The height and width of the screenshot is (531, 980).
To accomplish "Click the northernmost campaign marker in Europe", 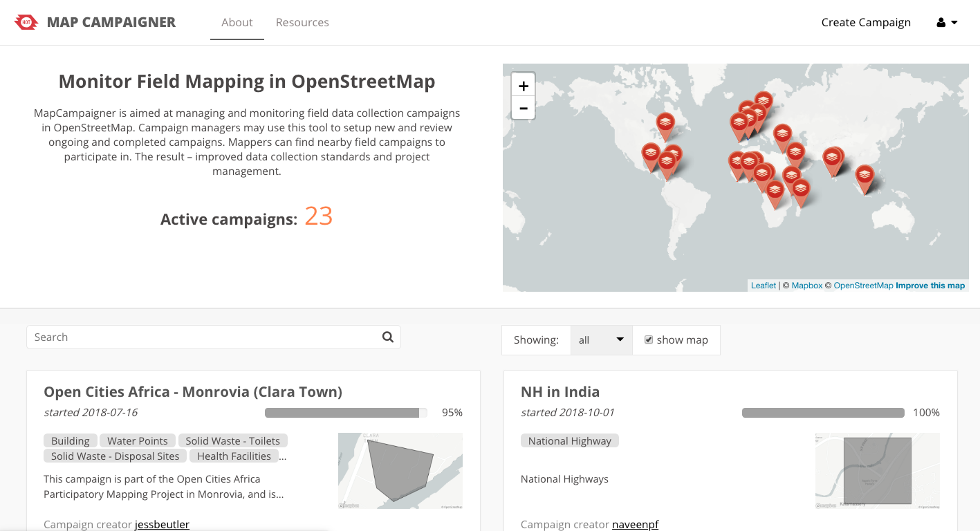I will 764,101.
